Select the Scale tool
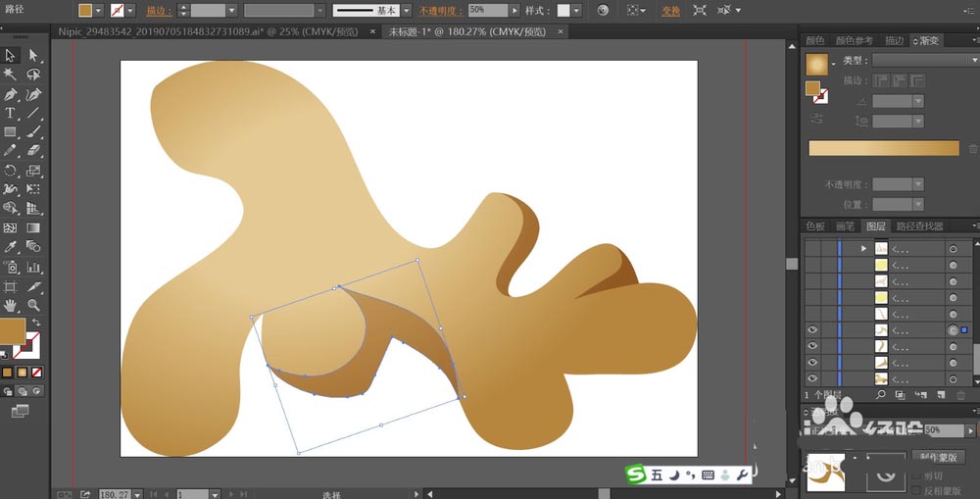980x499 pixels. tap(33, 170)
